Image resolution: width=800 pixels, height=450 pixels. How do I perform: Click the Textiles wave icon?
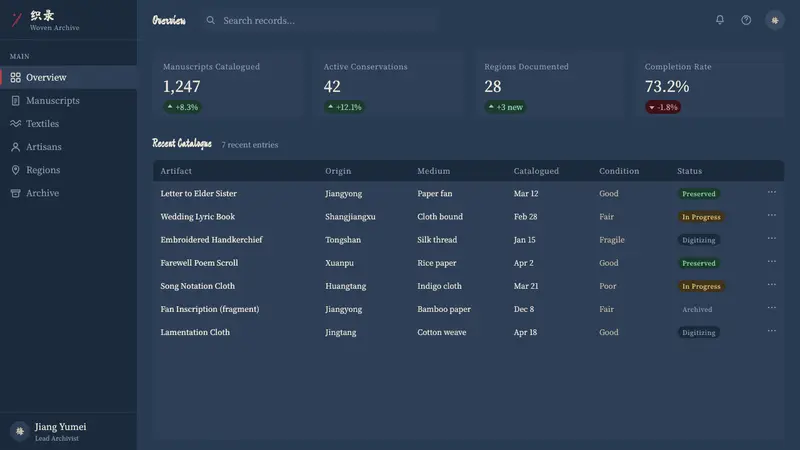point(15,123)
